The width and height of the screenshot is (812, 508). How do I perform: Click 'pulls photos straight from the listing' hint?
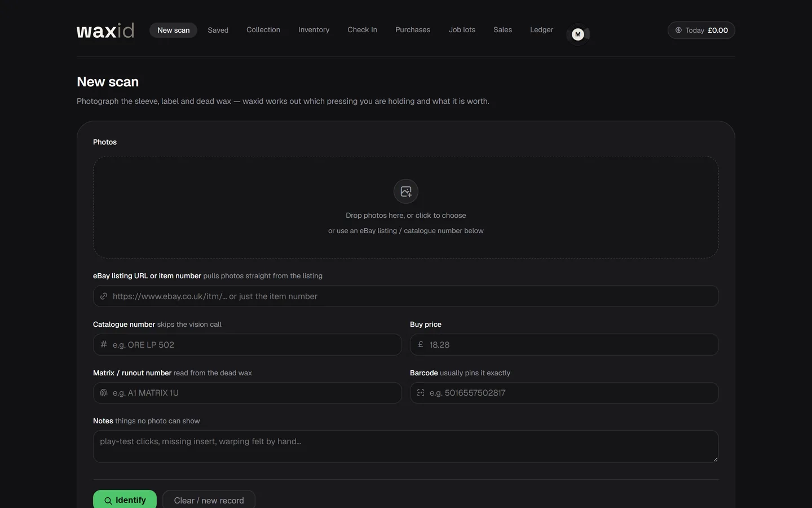pos(263,276)
